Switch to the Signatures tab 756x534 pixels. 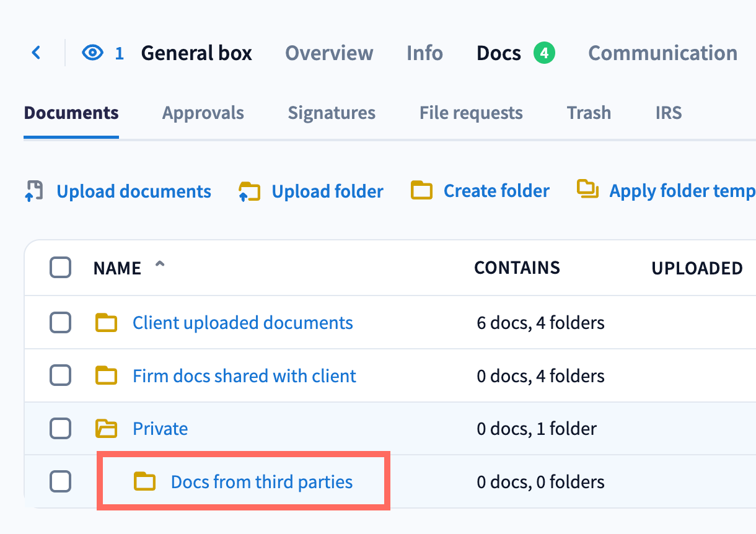pyautogui.click(x=332, y=113)
